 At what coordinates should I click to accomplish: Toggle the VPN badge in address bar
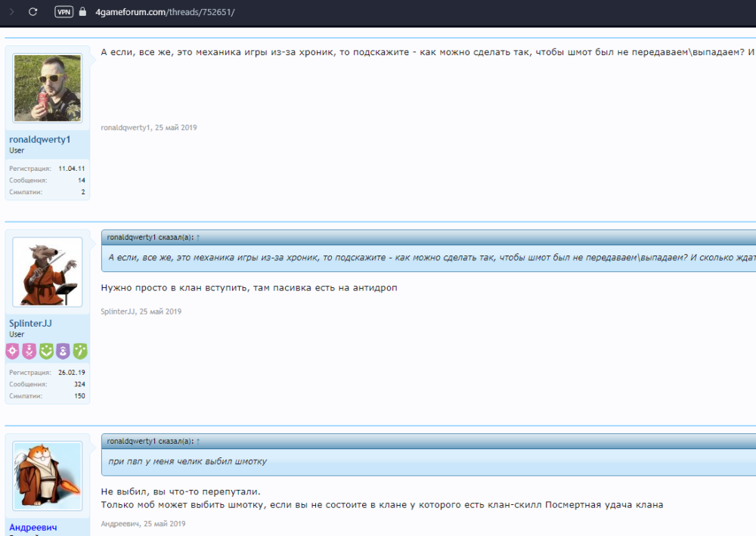64,12
